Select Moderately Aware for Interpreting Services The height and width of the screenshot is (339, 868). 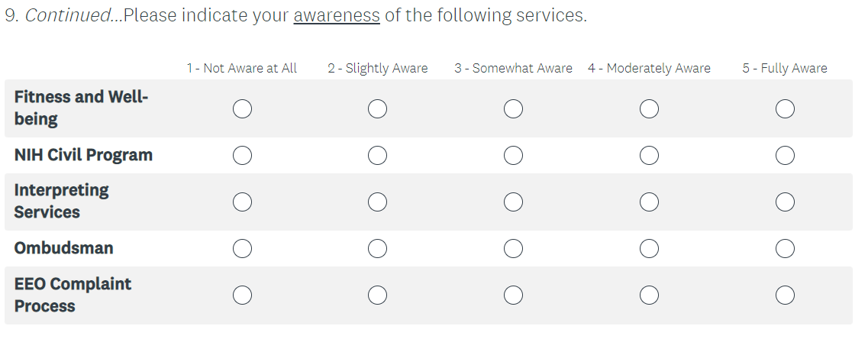649,202
